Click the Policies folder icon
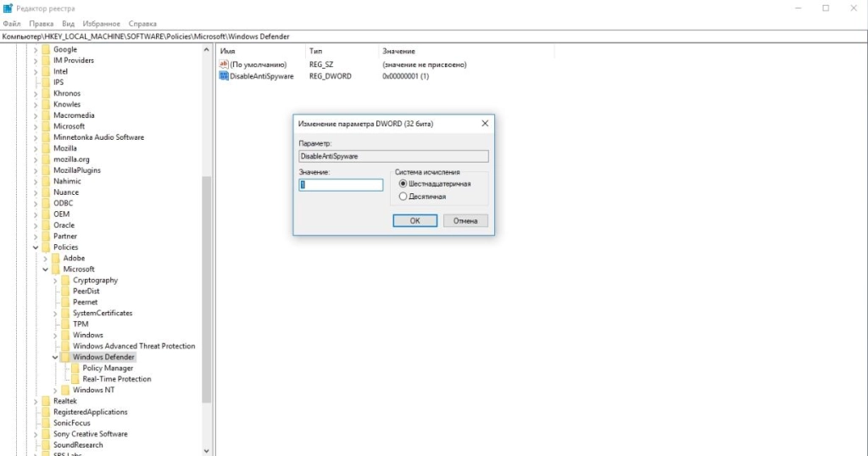868x456 pixels. pyautogui.click(x=46, y=247)
